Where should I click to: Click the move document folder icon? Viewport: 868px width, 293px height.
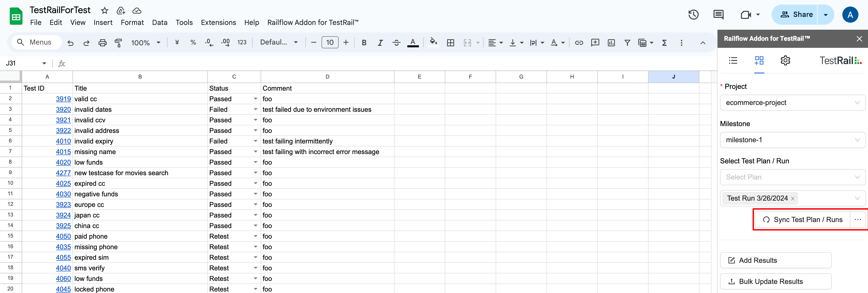tap(121, 11)
